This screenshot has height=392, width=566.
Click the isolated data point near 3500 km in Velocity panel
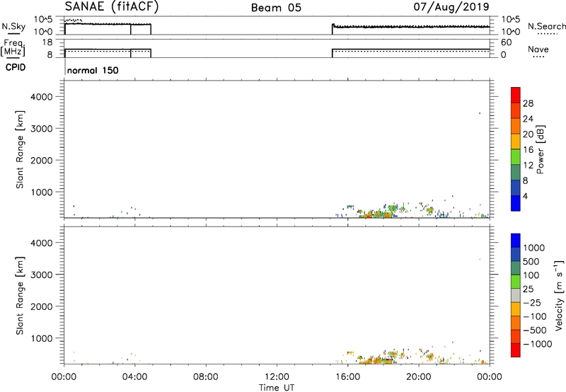click(x=480, y=259)
